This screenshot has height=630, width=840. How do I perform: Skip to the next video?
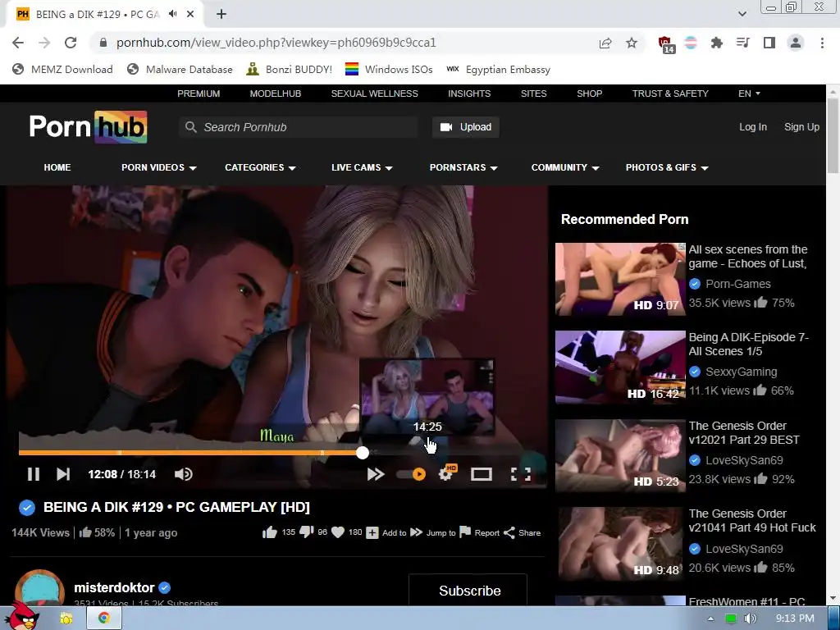(x=63, y=474)
